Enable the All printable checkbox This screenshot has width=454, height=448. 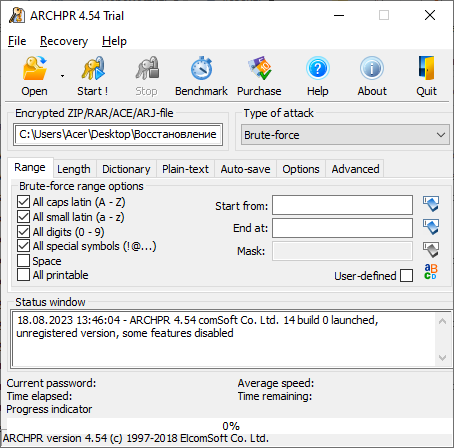pos(23,275)
